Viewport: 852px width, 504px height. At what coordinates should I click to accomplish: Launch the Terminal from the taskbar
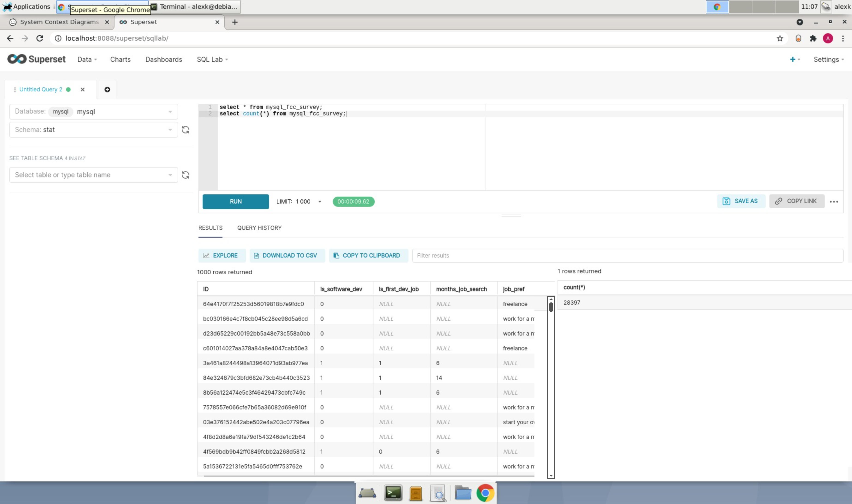point(393,492)
